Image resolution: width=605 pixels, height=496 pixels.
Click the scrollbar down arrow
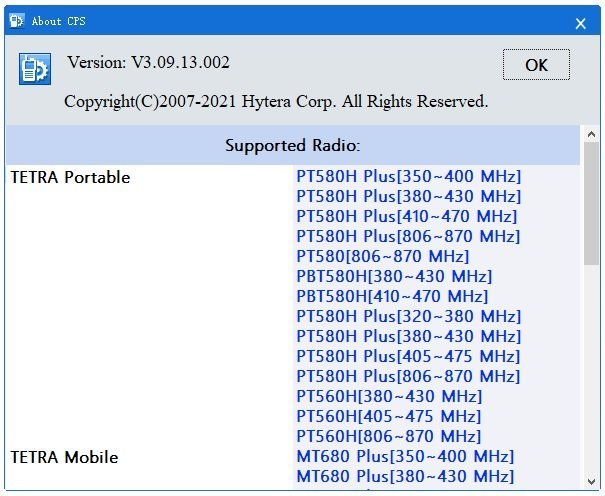click(x=591, y=481)
